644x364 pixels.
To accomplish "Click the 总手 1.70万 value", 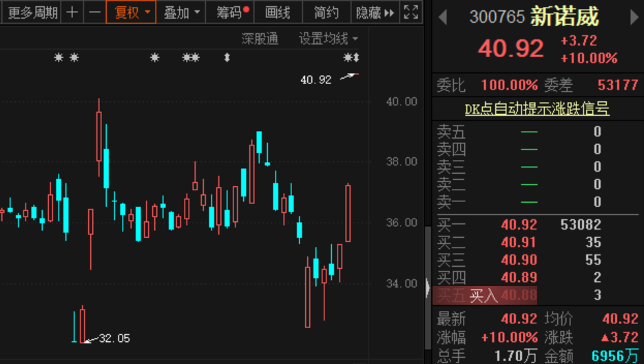I will (516, 356).
